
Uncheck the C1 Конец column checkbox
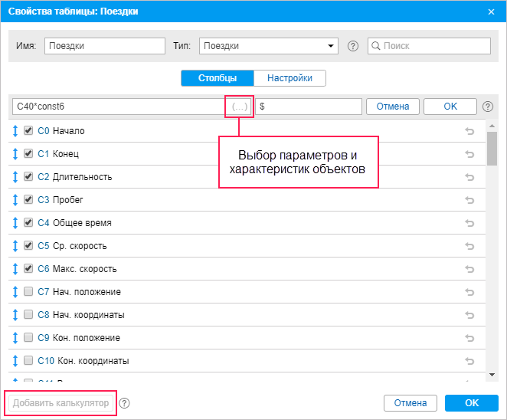28,154
